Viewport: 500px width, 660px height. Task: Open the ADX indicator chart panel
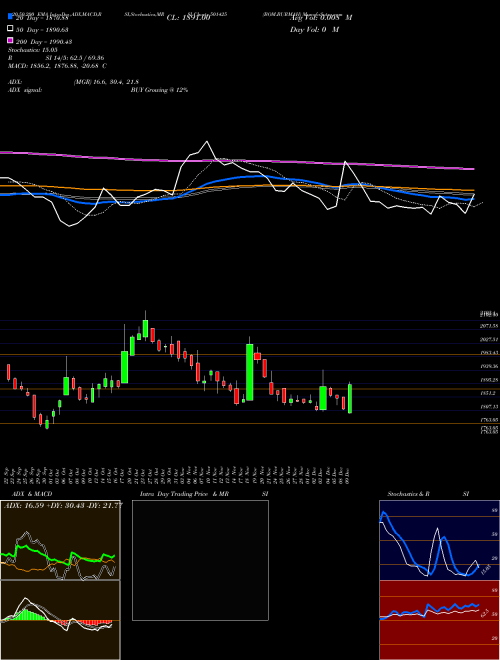click(x=60, y=540)
